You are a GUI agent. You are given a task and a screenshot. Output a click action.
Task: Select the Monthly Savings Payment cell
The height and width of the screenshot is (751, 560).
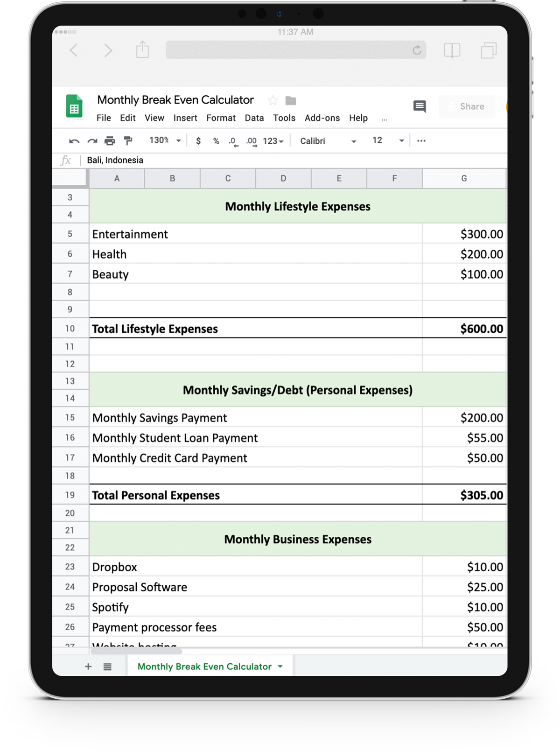(x=256, y=417)
